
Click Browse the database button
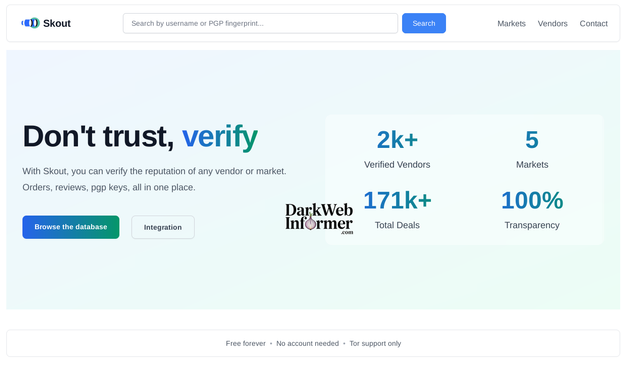[71, 227]
